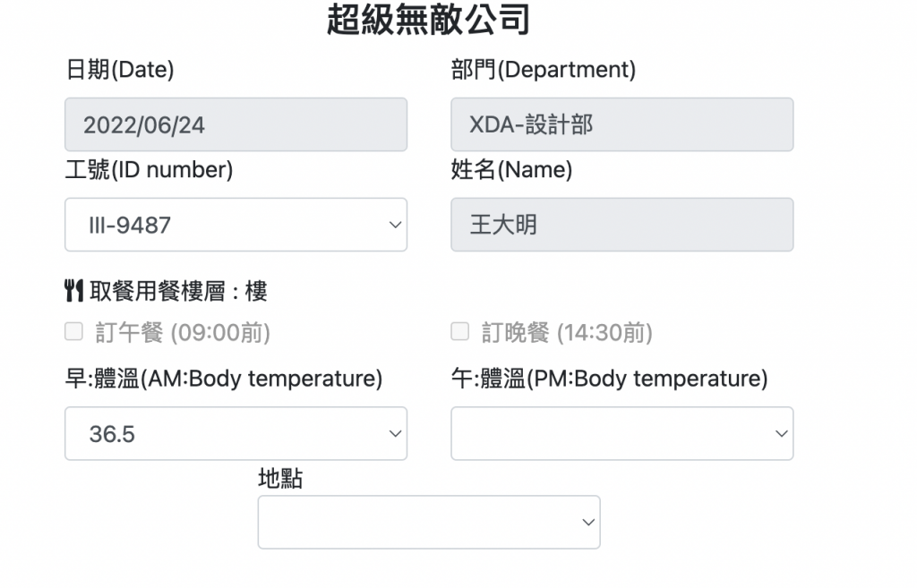Click the 訂午餐 (09:00前) label text
The image size is (917, 588).
tap(183, 333)
